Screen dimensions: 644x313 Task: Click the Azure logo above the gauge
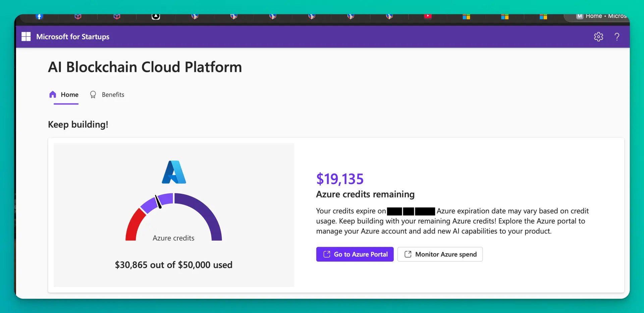point(174,172)
